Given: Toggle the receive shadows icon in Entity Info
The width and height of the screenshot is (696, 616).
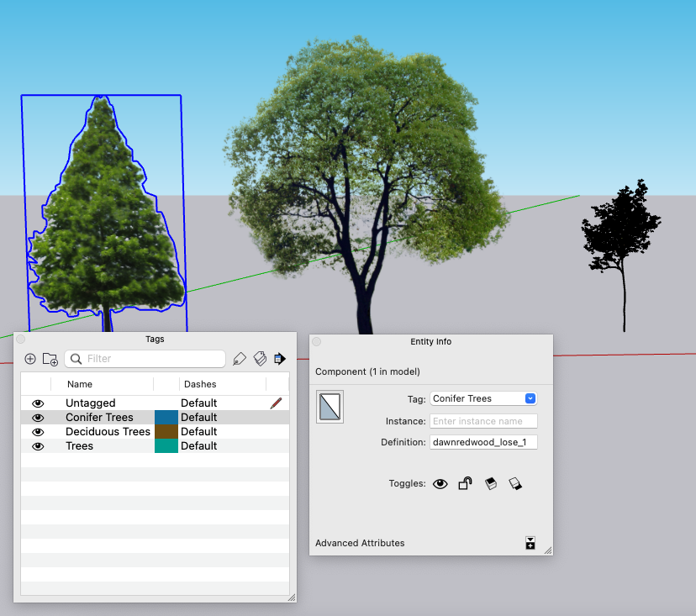Looking at the screenshot, I should point(515,483).
